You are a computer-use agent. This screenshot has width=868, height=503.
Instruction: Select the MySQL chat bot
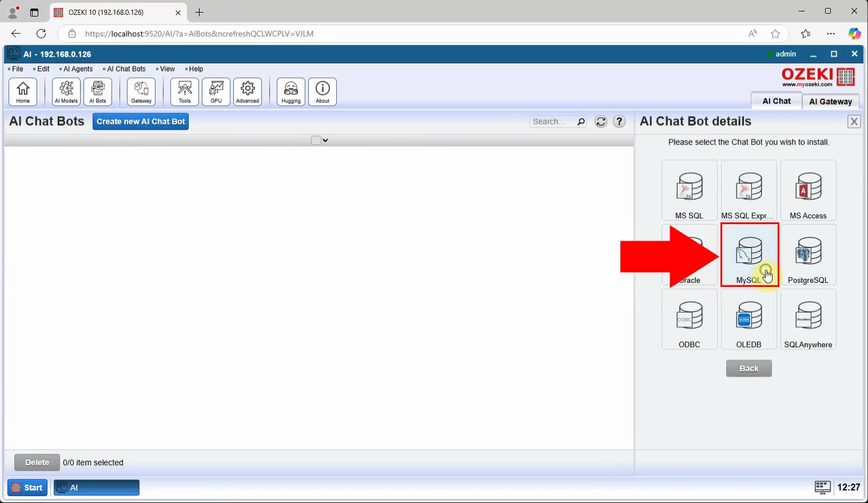click(x=749, y=255)
